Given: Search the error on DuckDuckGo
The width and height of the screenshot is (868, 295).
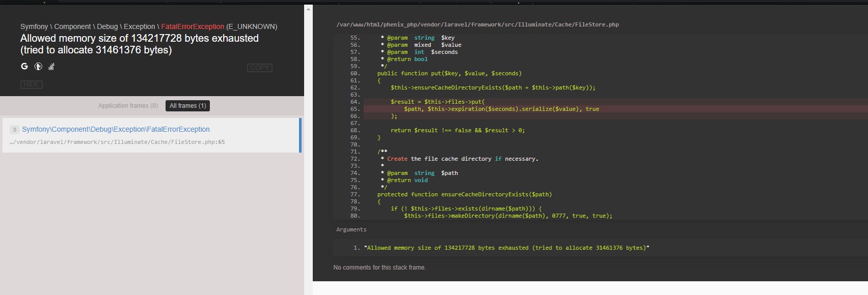Looking at the screenshot, I should point(38,66).
